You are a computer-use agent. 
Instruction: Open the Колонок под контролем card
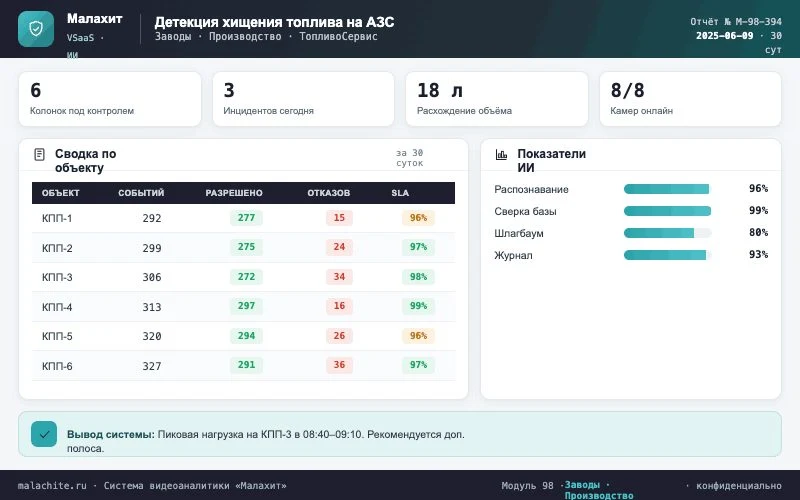coord(110,99)
